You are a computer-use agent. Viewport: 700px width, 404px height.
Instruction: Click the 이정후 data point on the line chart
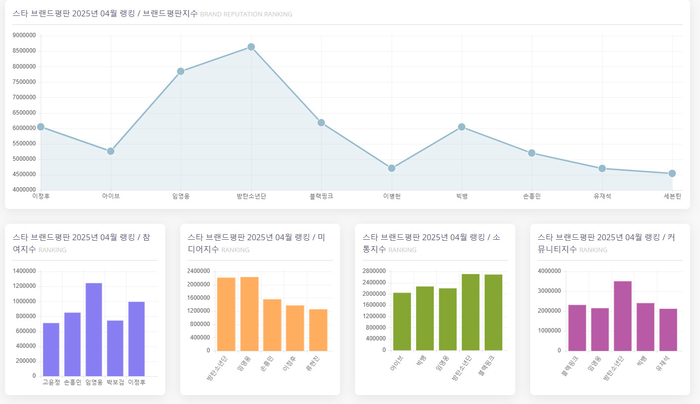point(41,127)
